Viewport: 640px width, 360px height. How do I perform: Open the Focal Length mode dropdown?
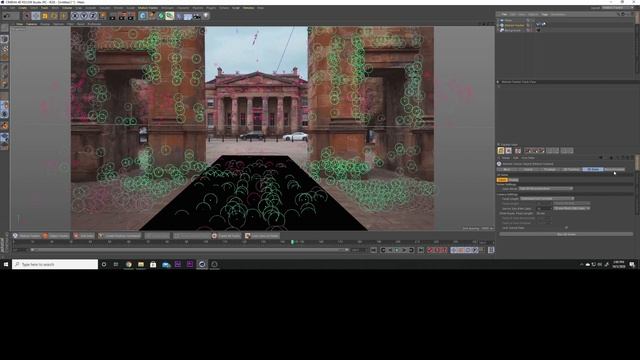[547, 198]
